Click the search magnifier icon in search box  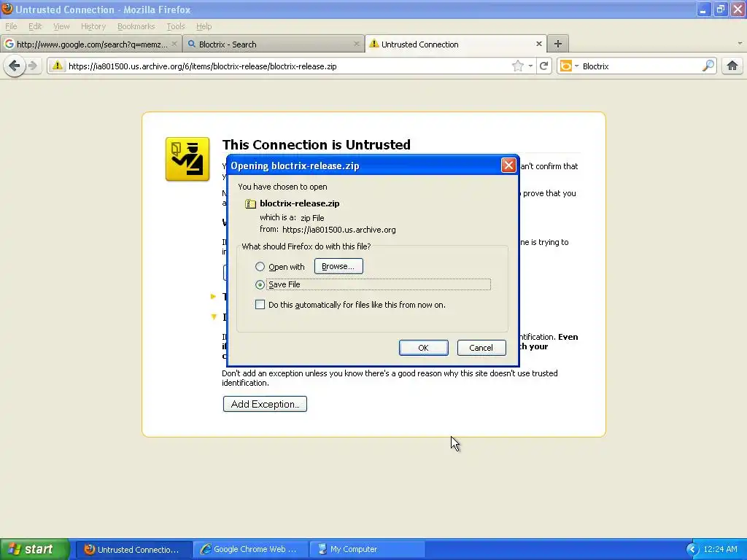tap(708, 66)
